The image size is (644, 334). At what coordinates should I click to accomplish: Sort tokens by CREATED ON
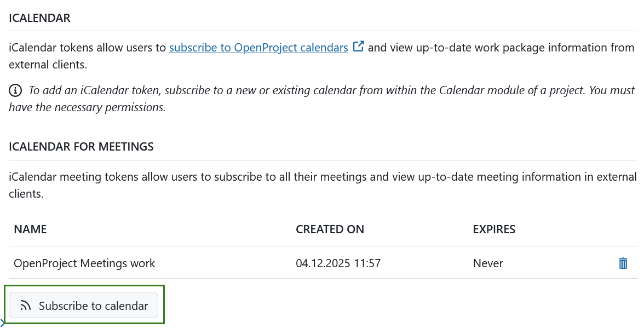tap(330, 229)
